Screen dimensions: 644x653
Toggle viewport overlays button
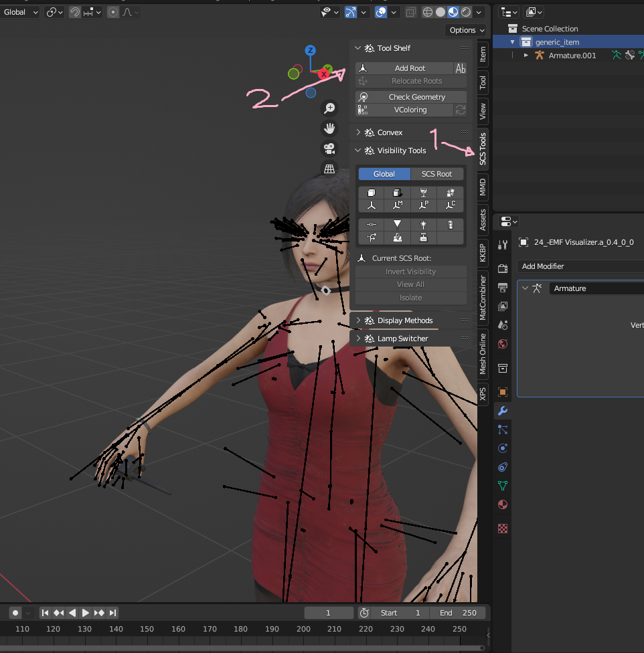[x=380, y=12]
